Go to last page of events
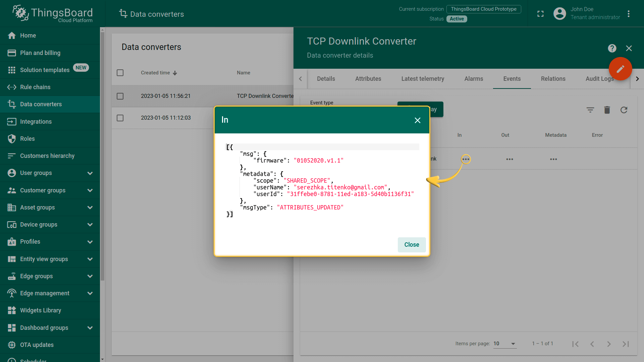This screenshot has width=644, height=362. pyautogui.click(x=626, y=344)
